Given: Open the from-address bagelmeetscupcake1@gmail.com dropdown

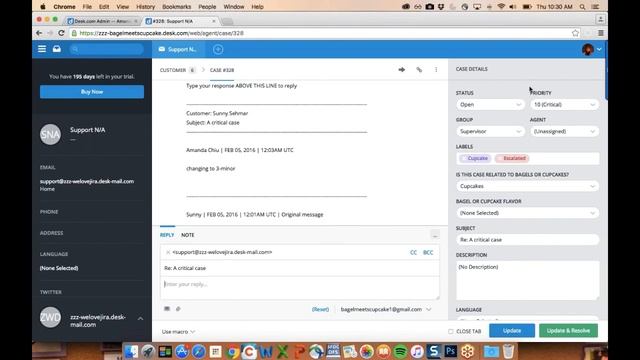Looking at the screenshot, I should 386,309.
